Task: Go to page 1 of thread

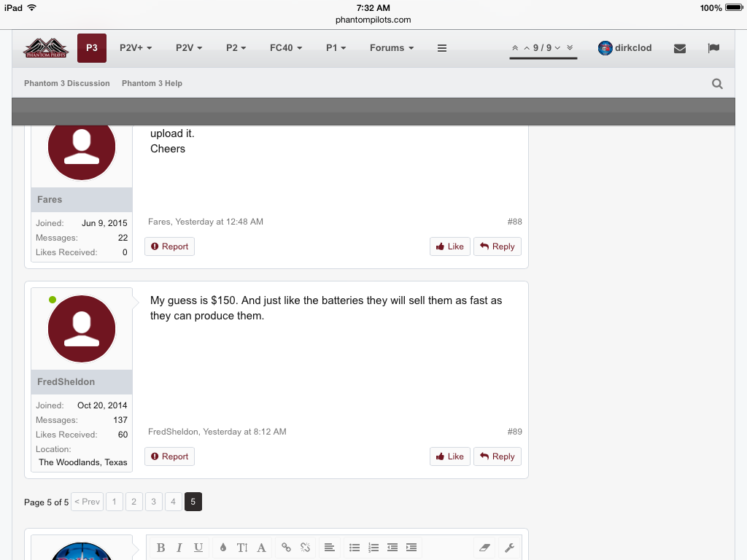Action: coord(115,502)
